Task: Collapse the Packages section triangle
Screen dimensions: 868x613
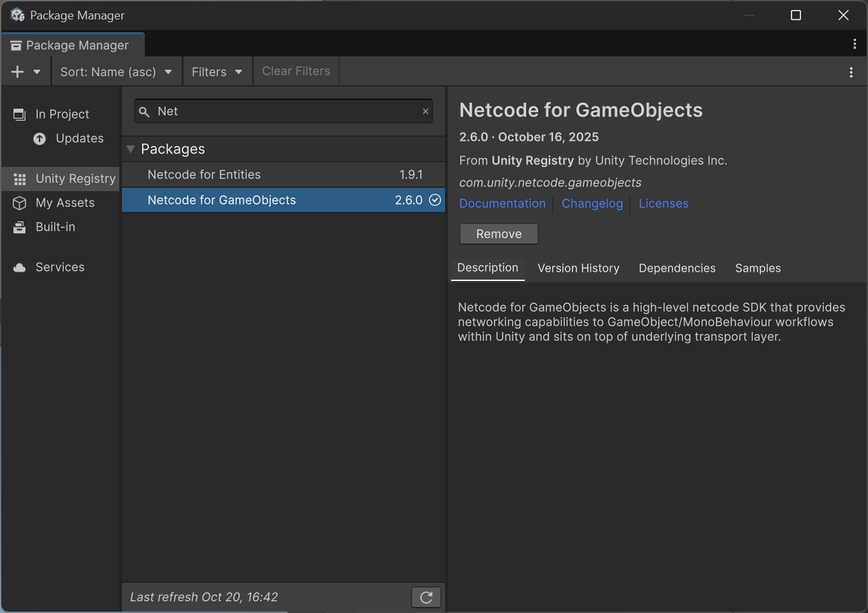Action: [x=131, y=149]
